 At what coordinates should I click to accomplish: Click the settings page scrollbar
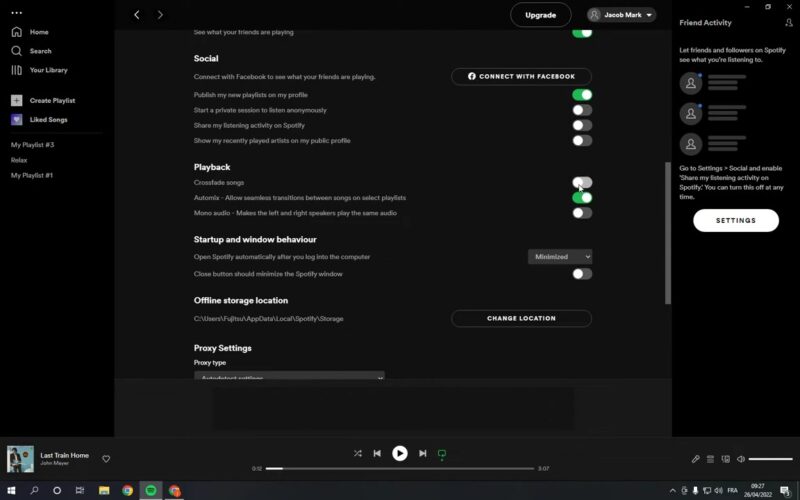pyautogui.click(x=668, y=233)
